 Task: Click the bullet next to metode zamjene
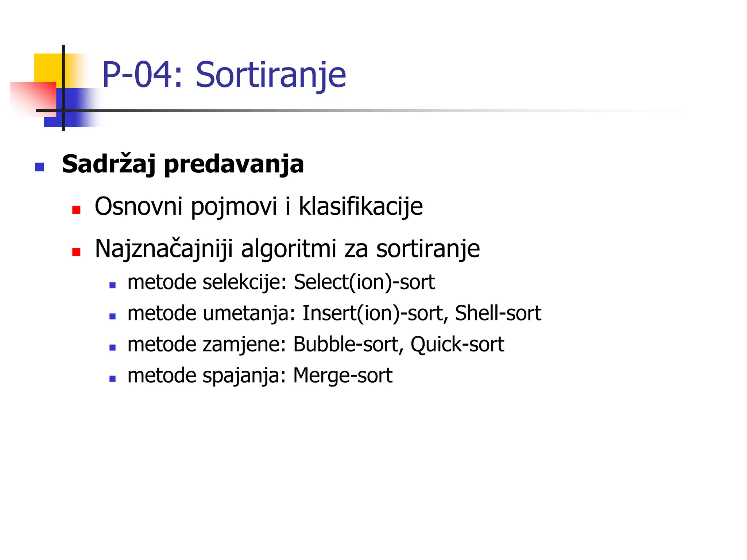coord(112,348)
